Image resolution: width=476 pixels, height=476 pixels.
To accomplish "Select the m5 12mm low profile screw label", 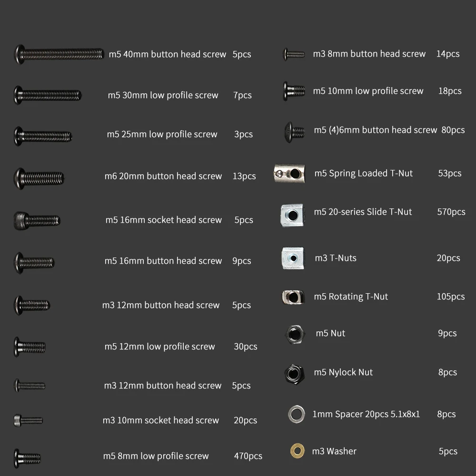I will (x=159, y=347).
